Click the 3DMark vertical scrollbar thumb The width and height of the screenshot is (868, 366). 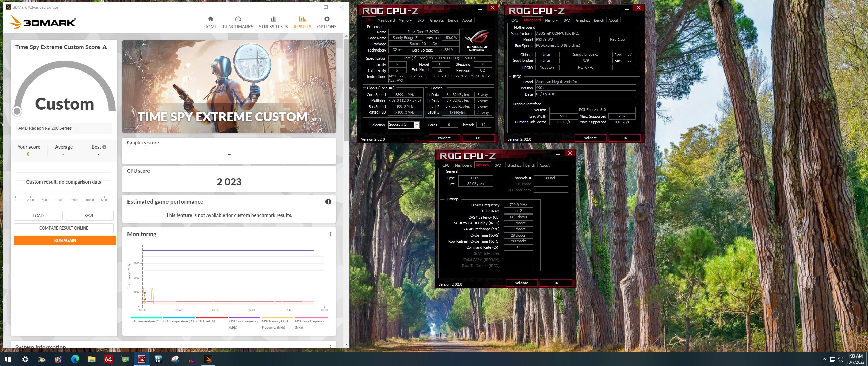(x=346, y=89)
